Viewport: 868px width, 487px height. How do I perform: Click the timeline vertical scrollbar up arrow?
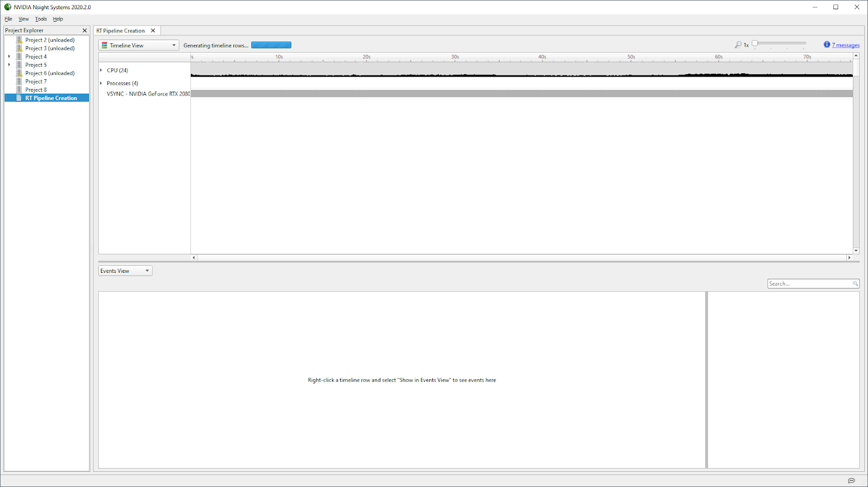(856, 56)
